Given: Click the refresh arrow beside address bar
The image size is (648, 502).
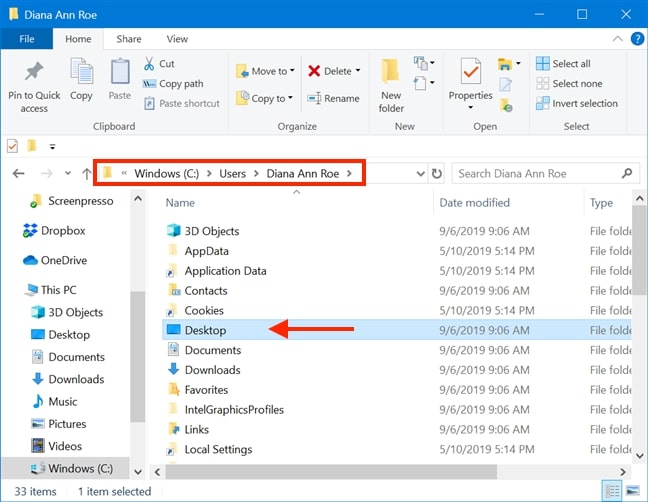Looking at the screenshot, I should click(437, 174).
